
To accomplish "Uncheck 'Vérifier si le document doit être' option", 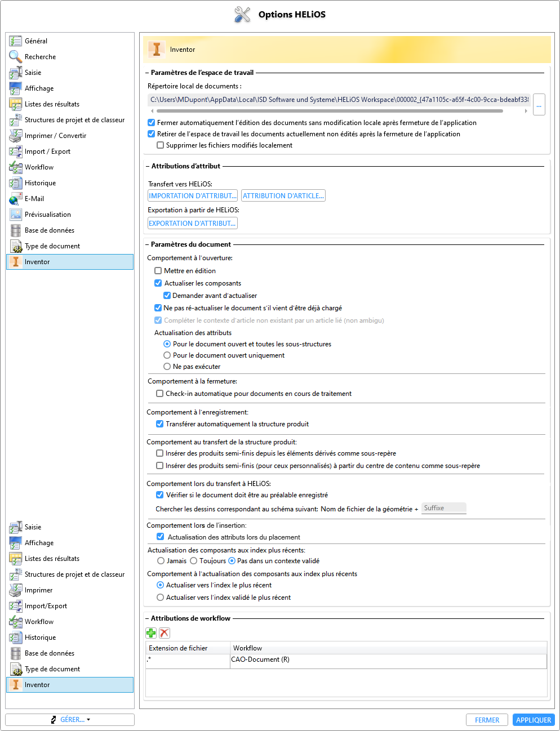I will tap(160, 495).
